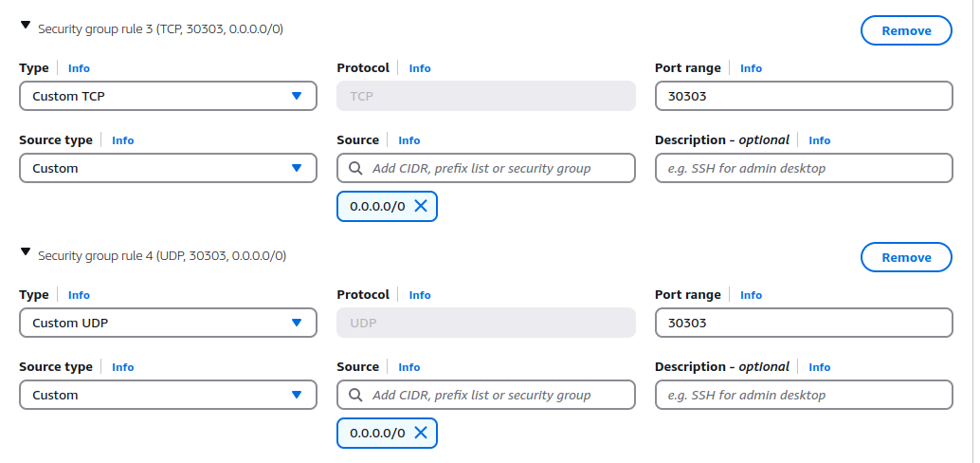Click the rule 3 source search field
Screen dimensions: 980x463
[493, 168]
